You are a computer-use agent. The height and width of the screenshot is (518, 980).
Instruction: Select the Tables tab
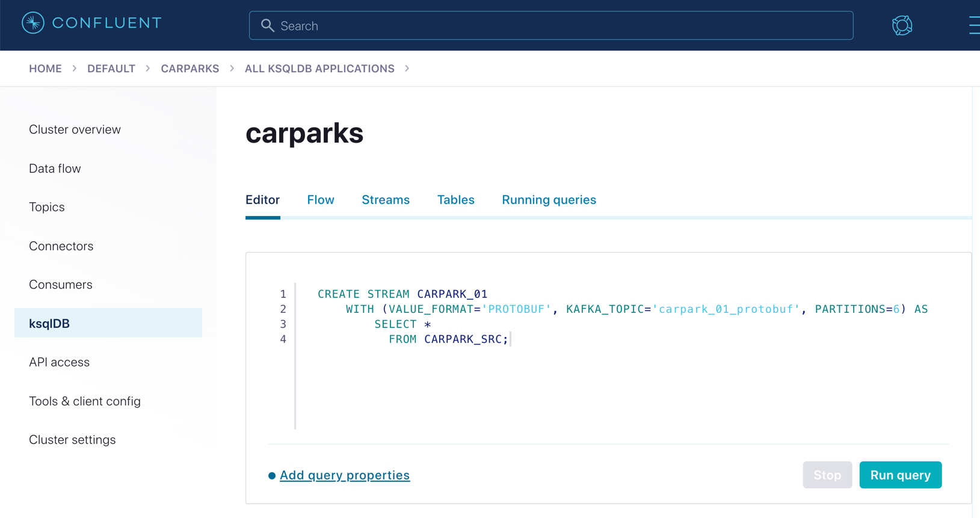pos(455,200)
